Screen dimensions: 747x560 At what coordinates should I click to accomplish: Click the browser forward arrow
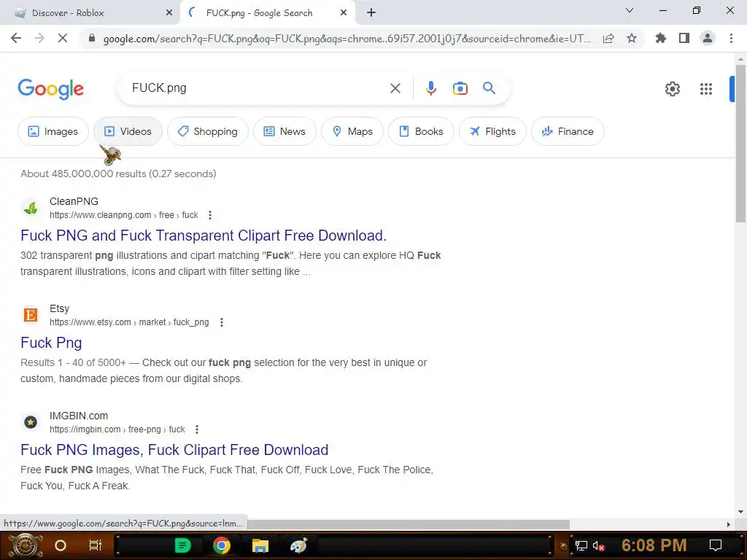pos(39,38)
